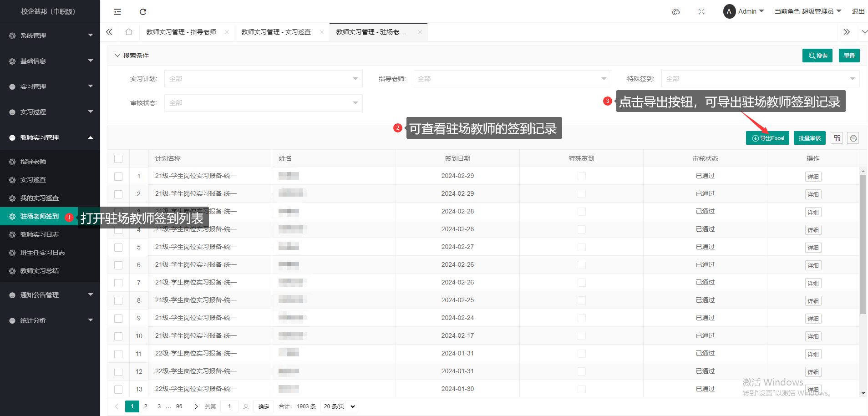Viewport: 868px width, 416px height.
Task: Open the column filter grid icon
Action: tap(837, 138)
